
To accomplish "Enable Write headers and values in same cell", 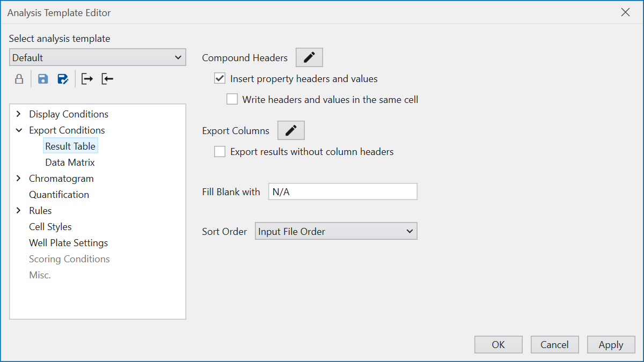I will coord(232,99).
